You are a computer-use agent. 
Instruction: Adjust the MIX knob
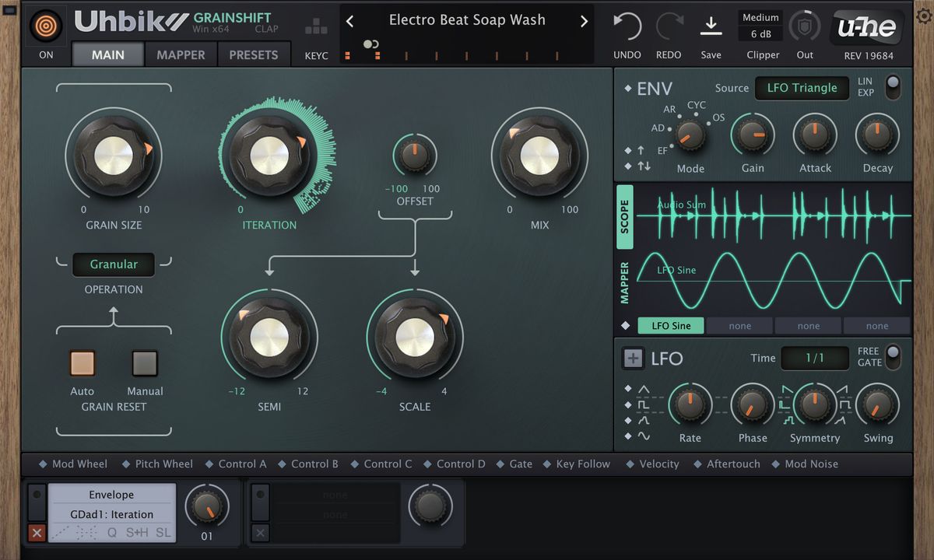539,155
